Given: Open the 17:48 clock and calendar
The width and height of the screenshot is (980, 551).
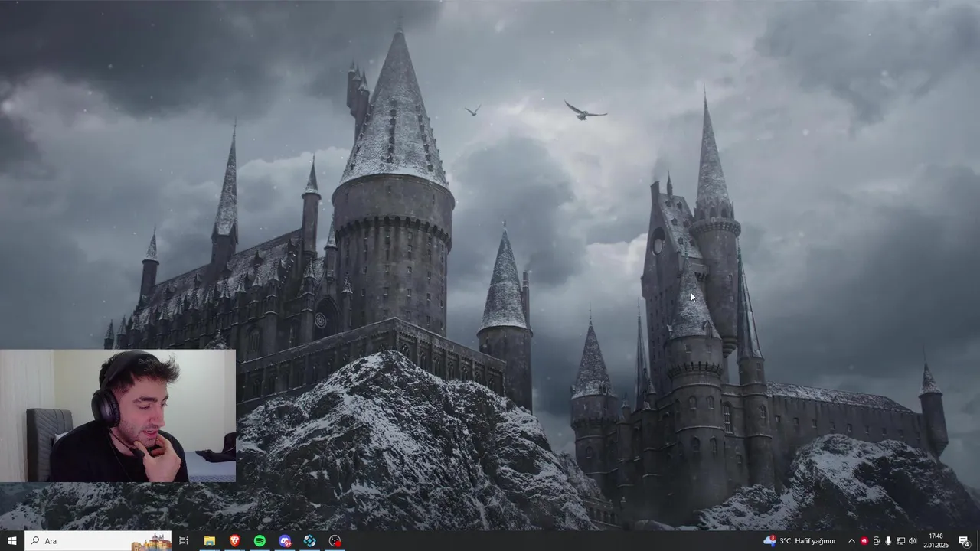Looking at the screenshot, I should point(936,541).
